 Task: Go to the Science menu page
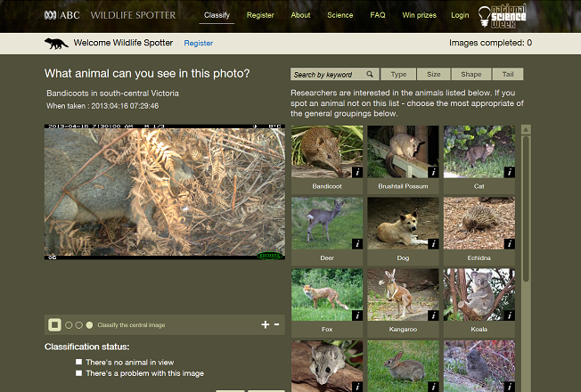coord(340,15)
